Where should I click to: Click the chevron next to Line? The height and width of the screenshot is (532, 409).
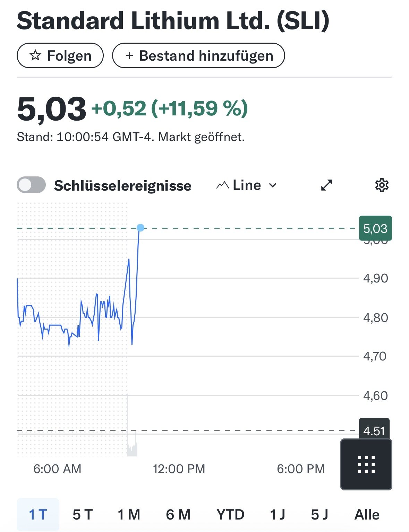273,185
